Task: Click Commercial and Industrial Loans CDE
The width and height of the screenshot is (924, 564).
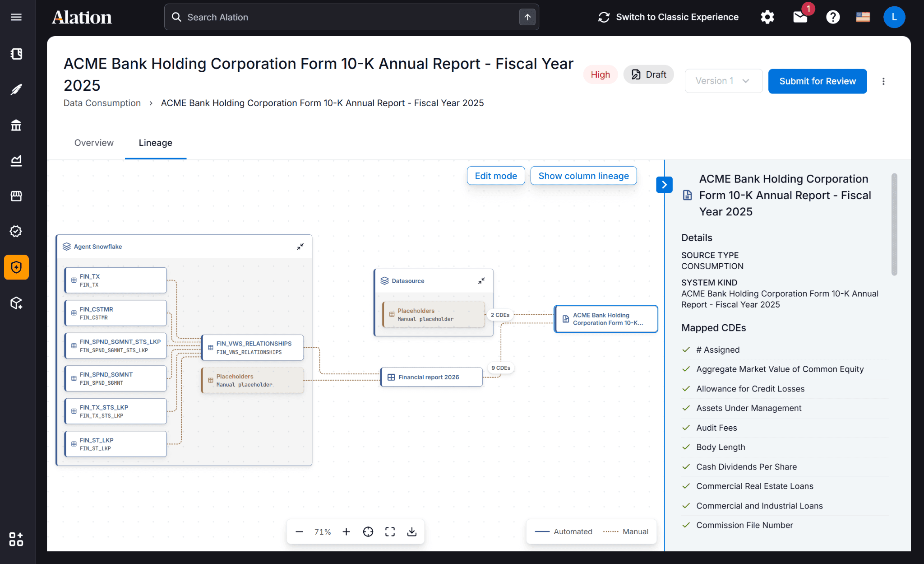Action: [x=759, y=506]
